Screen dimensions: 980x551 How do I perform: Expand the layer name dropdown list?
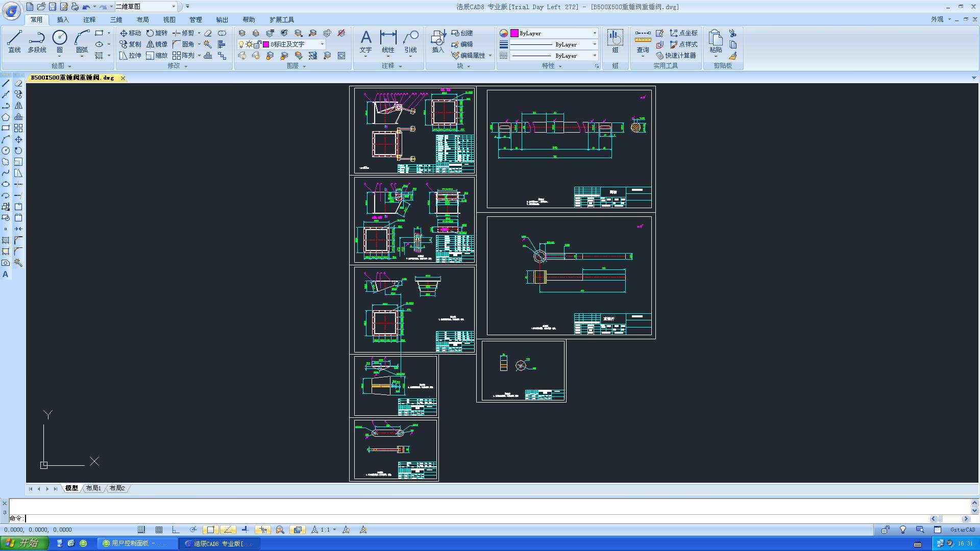pos(322,44)
